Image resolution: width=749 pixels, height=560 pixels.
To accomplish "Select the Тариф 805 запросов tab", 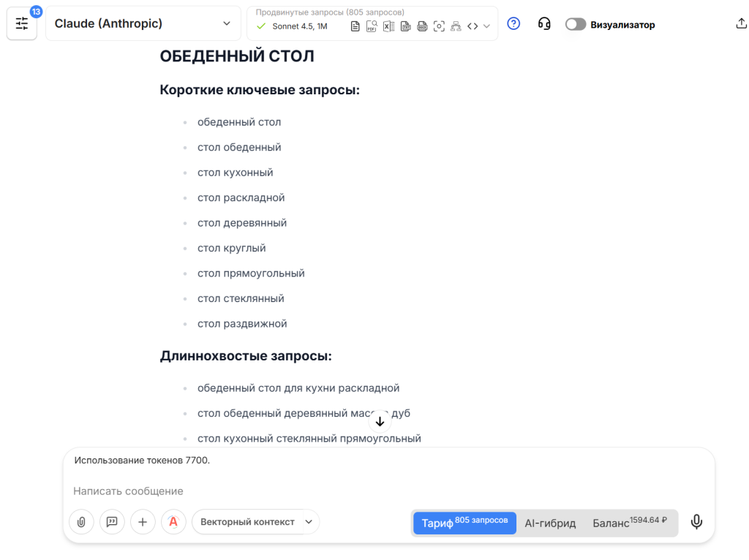I will click(464, 523).
